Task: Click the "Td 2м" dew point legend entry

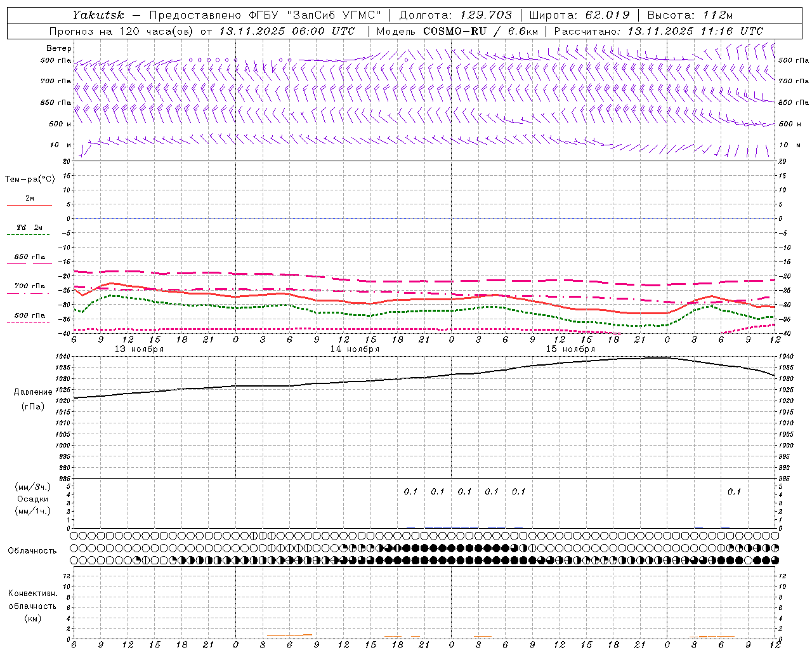Action: pos(30,227)
